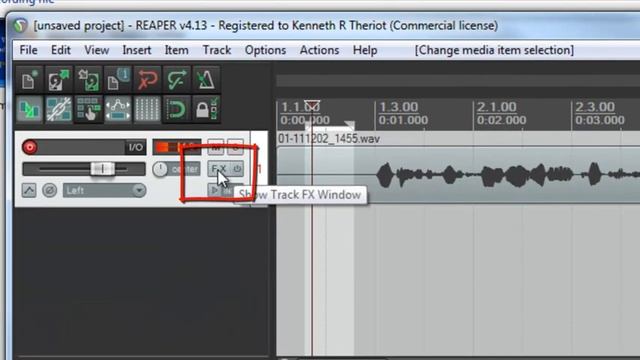Image resolution: width=640 pixels, height=360 pixels.
Task: Toggle the ripple editing toolbar icon
Action: click(x=88, y=109)
